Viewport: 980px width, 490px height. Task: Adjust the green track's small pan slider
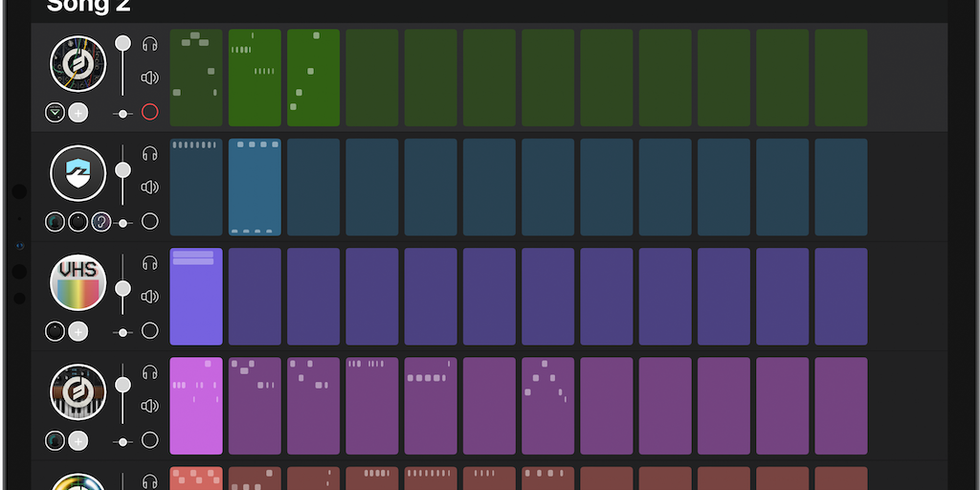pyautogui.click(x=123, y=114)
